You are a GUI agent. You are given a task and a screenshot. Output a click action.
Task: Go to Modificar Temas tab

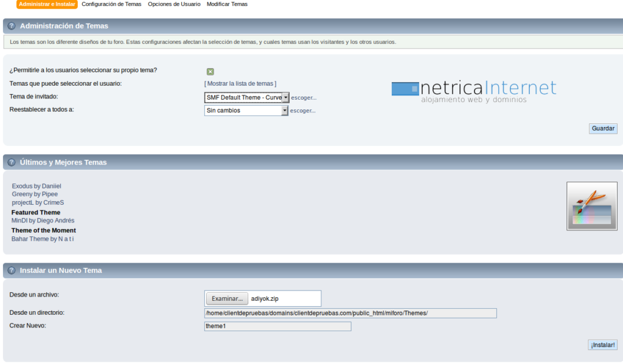tap(227, 4)
